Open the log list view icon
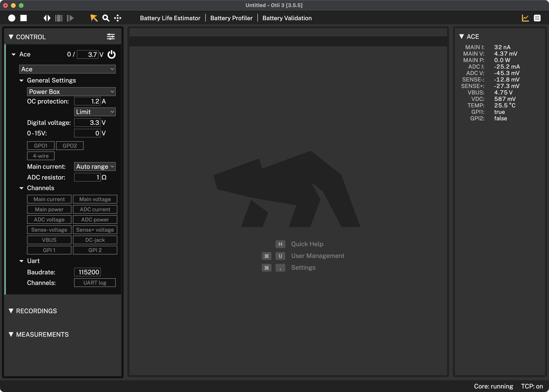This screenshot has width=549, height=392. 537,18
